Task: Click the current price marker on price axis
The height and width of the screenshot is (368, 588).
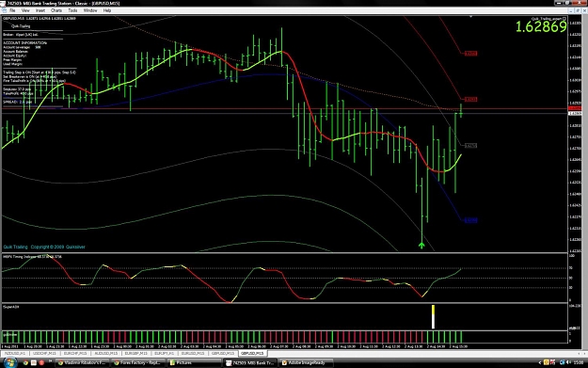Action: tap(575, 113)
